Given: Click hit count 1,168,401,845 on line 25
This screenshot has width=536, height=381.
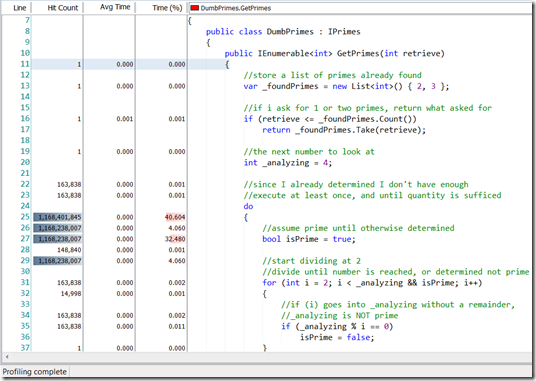Looking at the screenshot, I should 58,217.
